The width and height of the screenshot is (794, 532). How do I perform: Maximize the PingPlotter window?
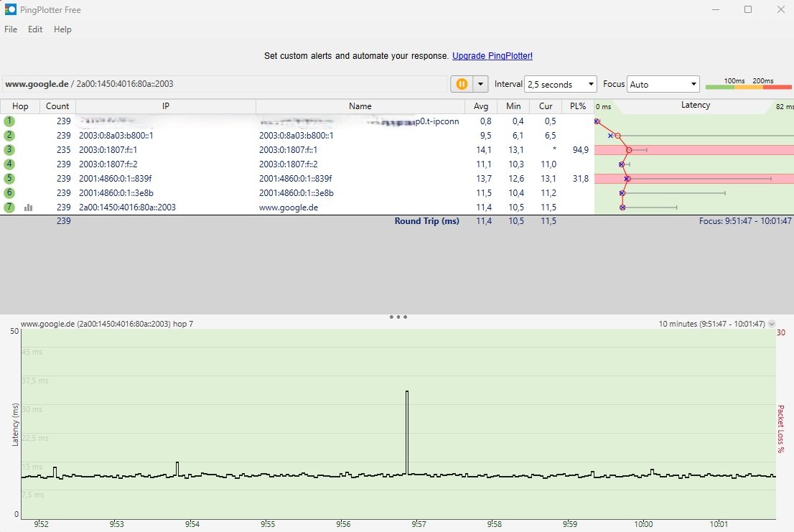click(748, 9)
